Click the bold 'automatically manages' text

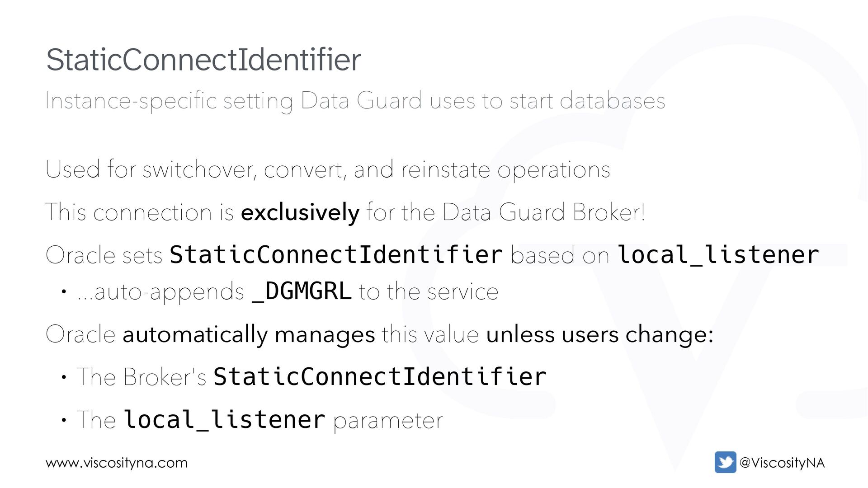(x=249, y=335)
